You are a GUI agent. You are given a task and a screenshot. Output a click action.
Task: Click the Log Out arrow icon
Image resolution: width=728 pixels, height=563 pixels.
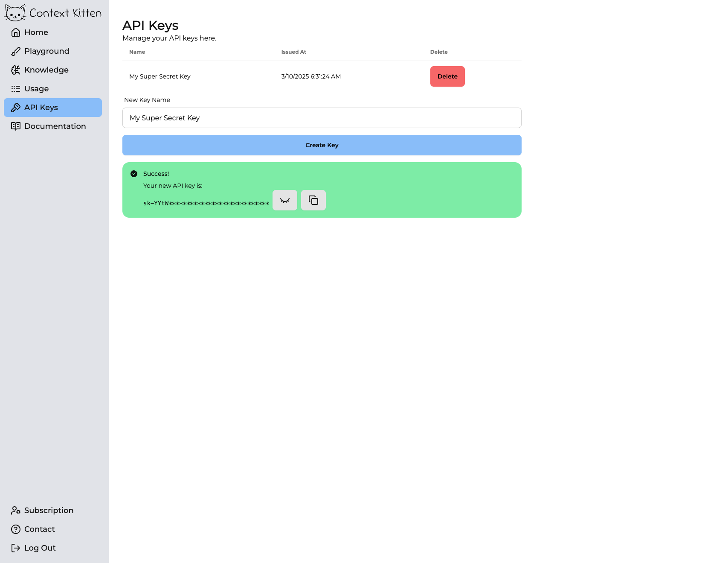click(x=16, y=548)
